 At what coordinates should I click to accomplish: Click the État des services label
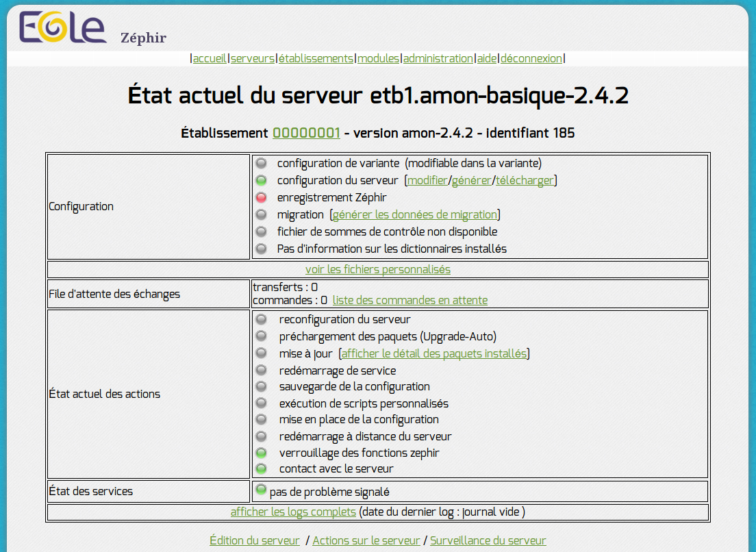[x=90, y=491]
